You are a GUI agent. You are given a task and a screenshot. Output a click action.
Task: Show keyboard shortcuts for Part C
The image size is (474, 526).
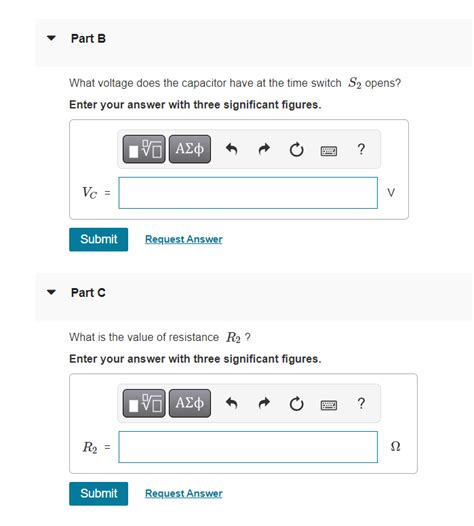tap(329, 405)
